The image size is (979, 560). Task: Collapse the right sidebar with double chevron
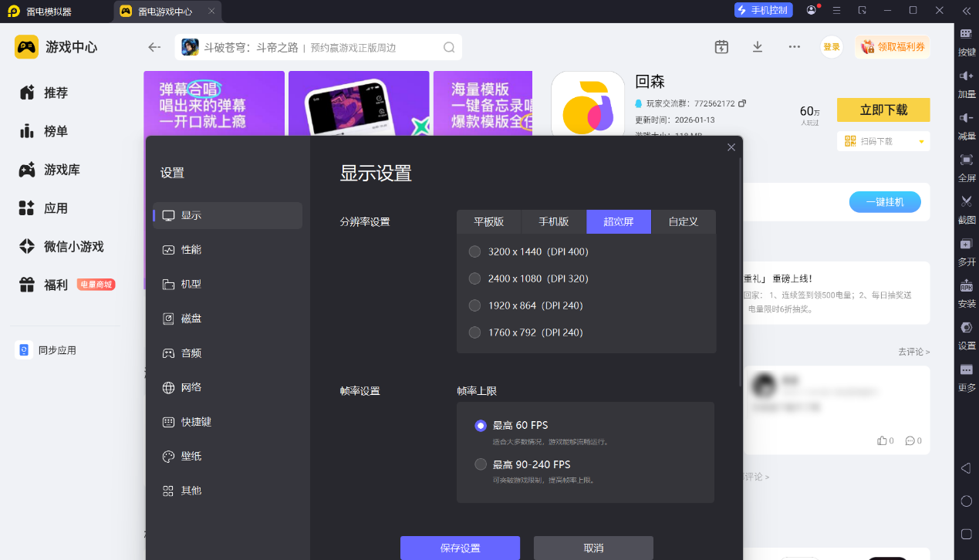(x=966, y=11)
